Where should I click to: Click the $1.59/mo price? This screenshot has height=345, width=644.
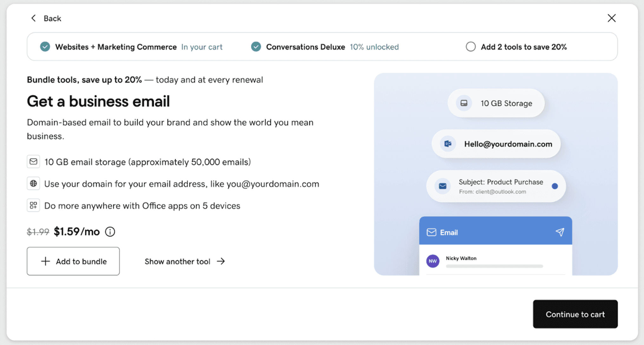coord(77,232)
